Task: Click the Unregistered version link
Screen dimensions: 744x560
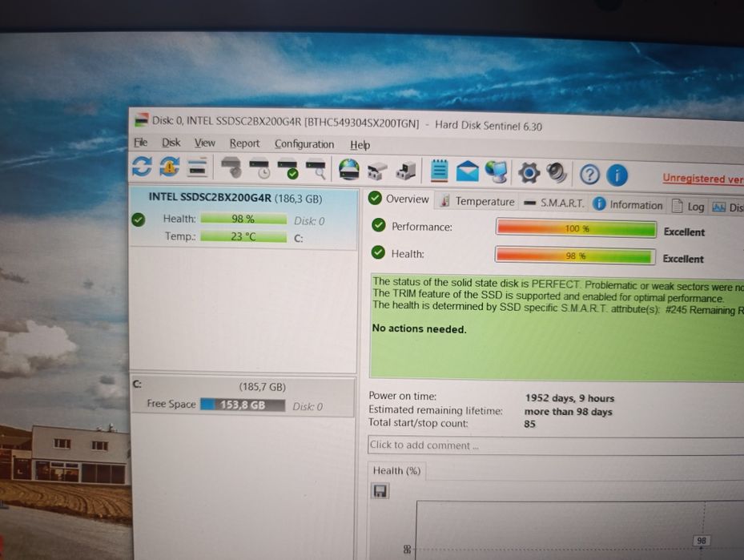Action: (703, 179)
